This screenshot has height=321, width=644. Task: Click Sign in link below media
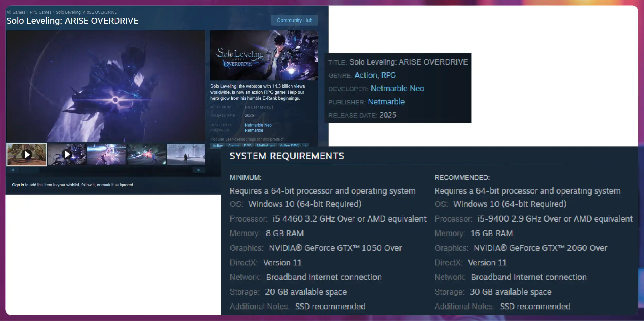18,185
